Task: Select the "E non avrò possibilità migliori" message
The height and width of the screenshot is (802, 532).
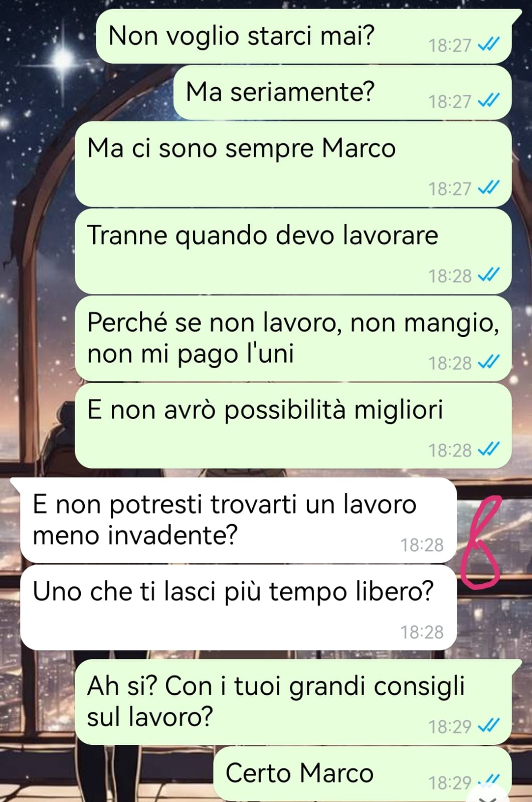Action: point(293,426)
